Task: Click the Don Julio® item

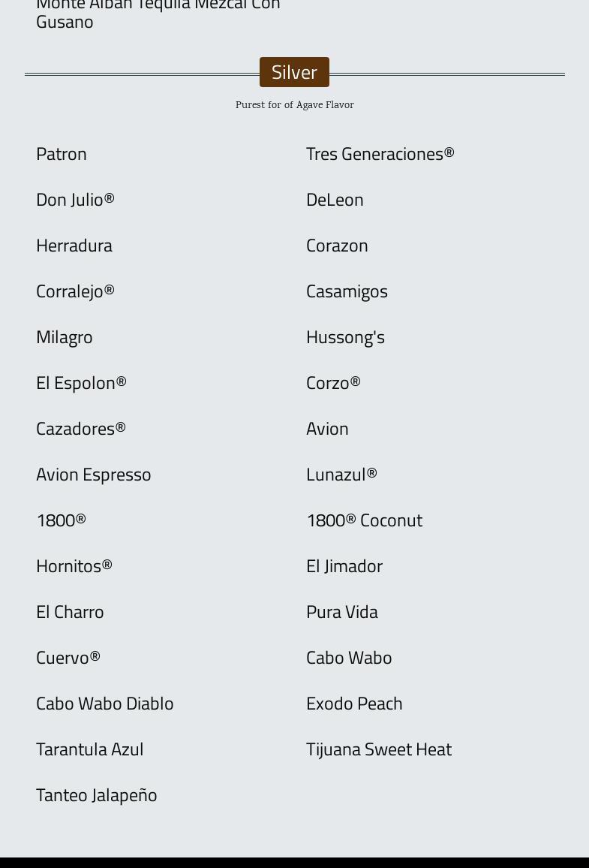Action: click(x=75, y=200)
